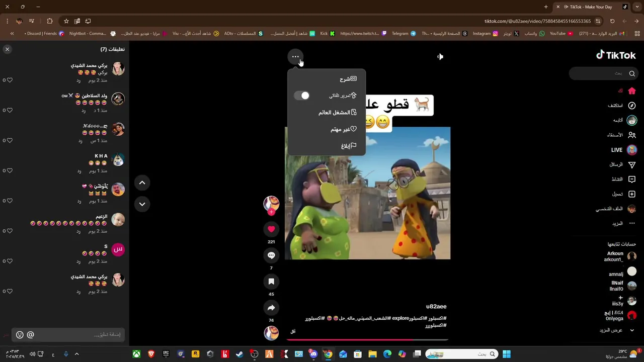Open LIVE in the sidebar

point(624,150)
